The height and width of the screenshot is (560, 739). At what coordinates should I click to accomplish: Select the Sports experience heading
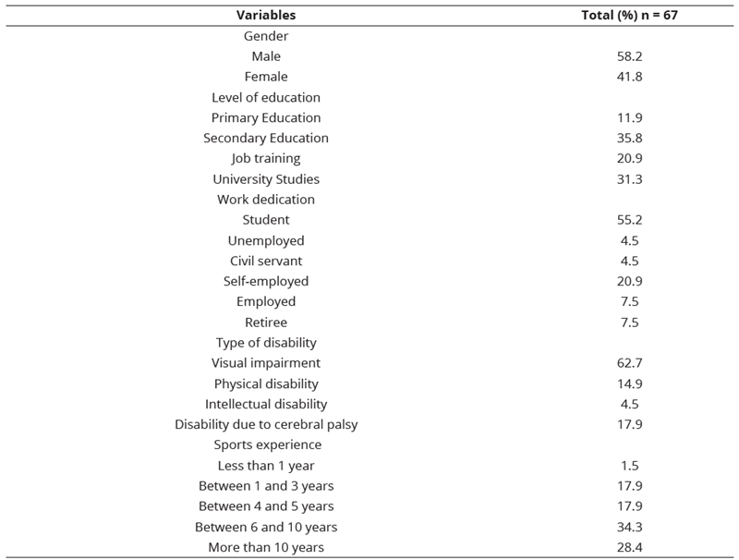click(x=267, y=445)
